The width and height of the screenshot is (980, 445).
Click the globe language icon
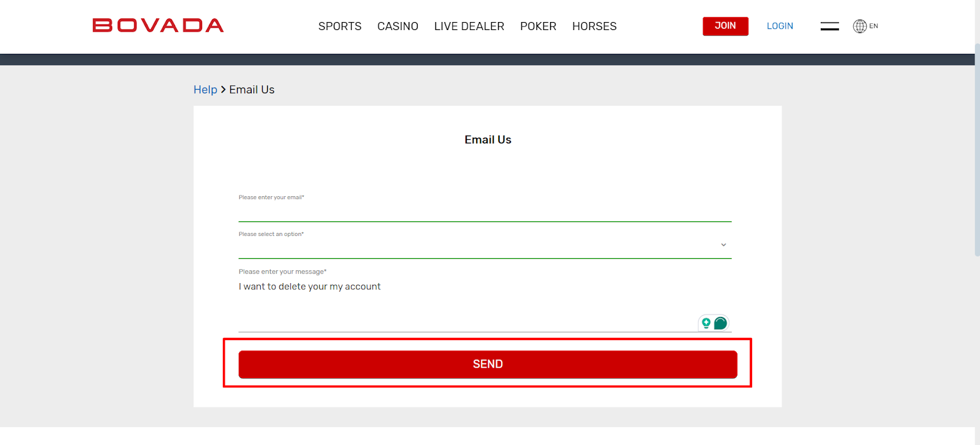coord(859,26)
